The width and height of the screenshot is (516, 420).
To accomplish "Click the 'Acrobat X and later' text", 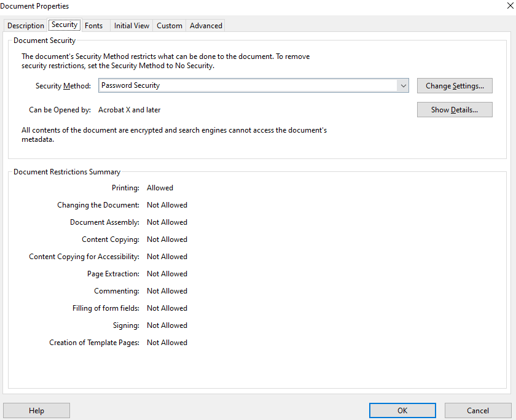I will tap(130, 110).
